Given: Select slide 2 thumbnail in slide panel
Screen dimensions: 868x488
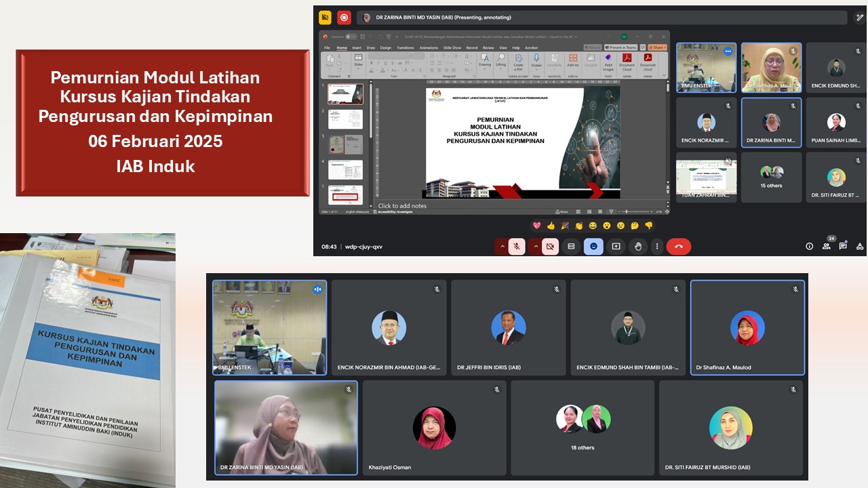Looking at the screenshot, I should [x=345, y=119].
